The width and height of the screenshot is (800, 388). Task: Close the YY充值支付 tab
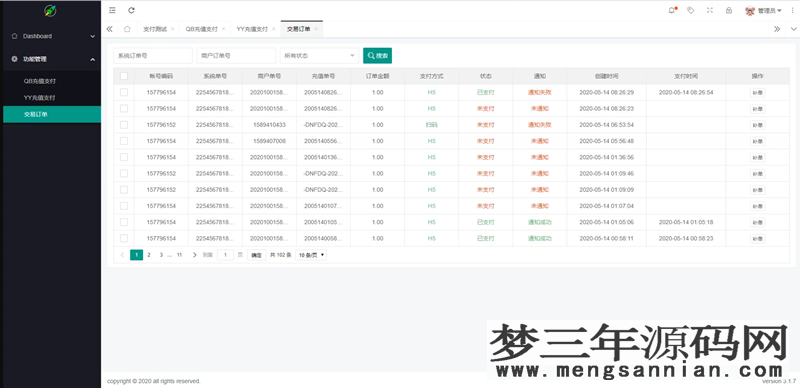pos(273,29)
